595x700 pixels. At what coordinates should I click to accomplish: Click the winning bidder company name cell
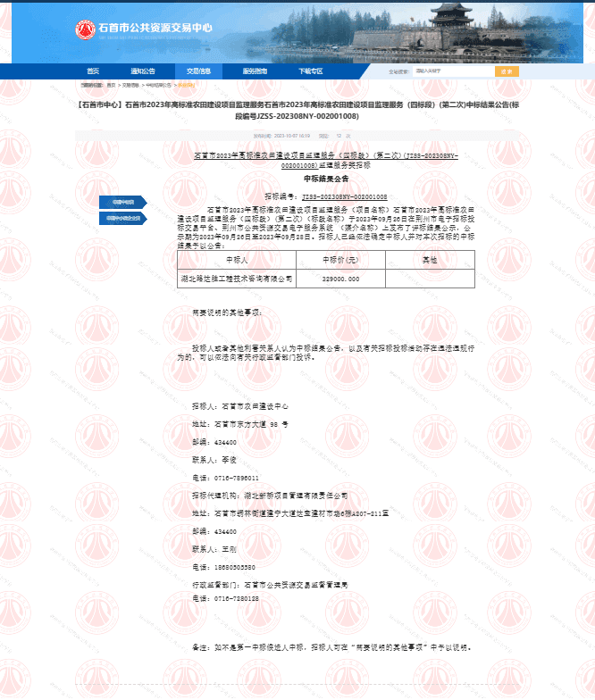click(x=237, y=279)
